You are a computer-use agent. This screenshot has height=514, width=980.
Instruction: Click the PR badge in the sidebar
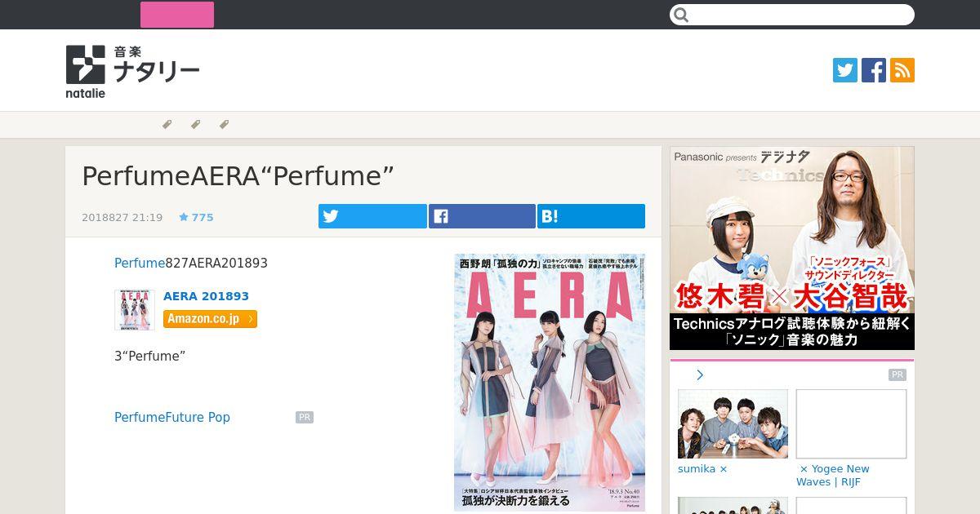[x=898, y=375]
